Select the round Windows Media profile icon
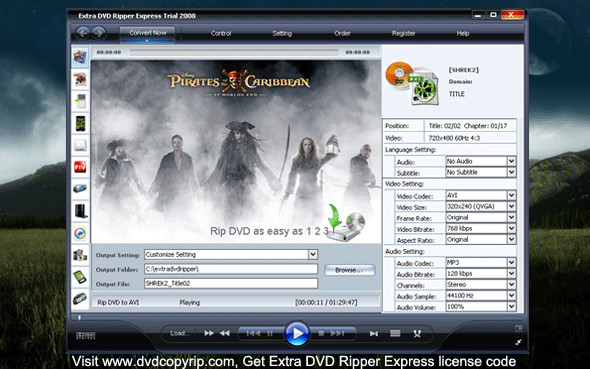 pyautogui.click(x=80, y=233)
